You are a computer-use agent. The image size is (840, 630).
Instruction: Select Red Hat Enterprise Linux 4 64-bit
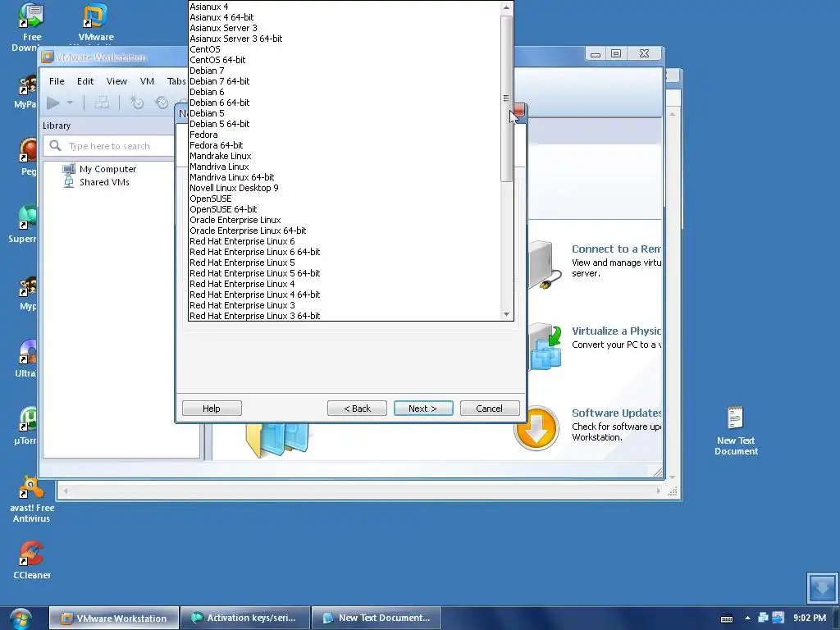tap(345, 294)
